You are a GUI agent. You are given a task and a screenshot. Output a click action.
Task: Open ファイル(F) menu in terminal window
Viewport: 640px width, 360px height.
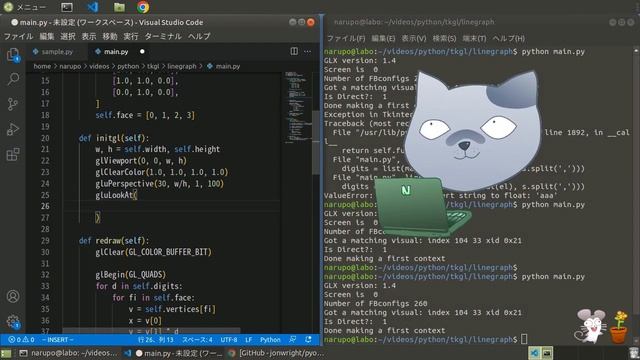click(346, 38)
